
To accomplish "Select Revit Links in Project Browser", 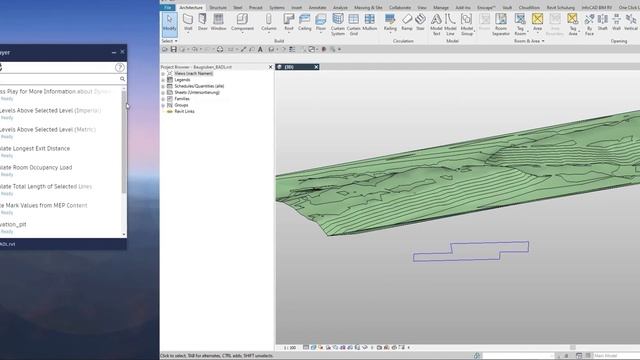I will 184,111.
